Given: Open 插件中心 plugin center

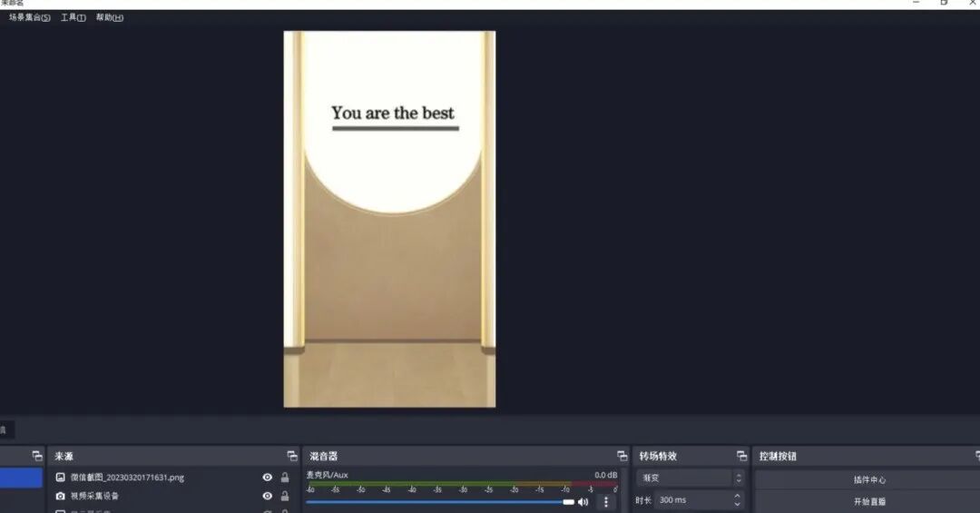Looking at the screenshot, I should coord(869,479).
